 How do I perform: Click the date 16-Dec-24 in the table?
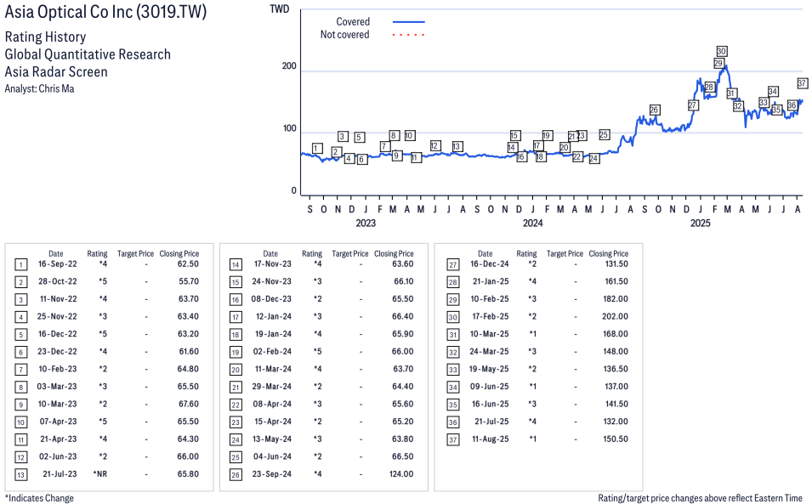[490, 264]
